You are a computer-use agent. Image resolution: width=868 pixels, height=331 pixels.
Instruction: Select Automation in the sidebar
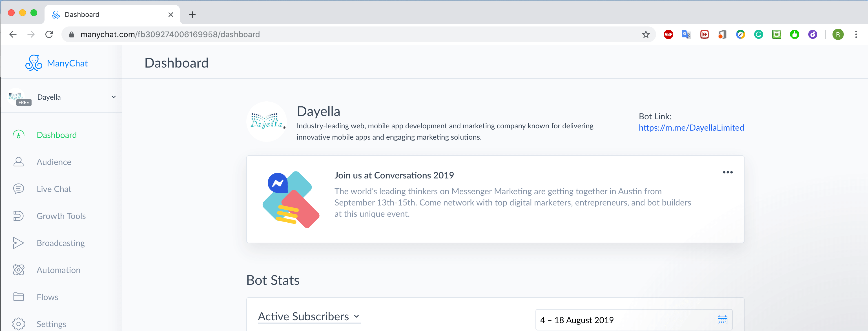[59, 270]
